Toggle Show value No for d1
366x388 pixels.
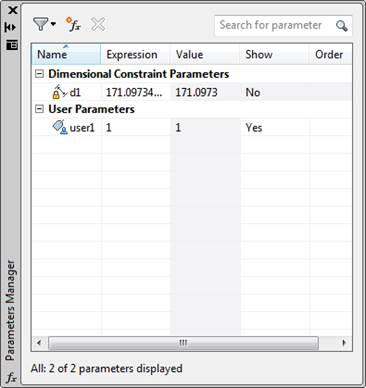coord(253,92)
